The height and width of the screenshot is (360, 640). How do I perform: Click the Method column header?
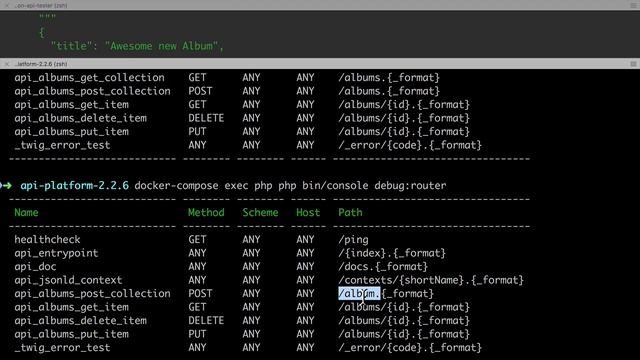(x=206, y=212)
